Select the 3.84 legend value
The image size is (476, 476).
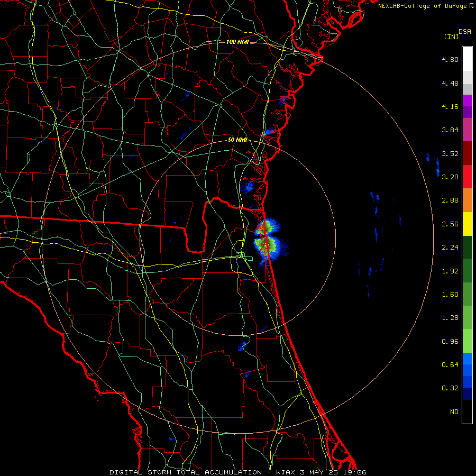(450, 130)
